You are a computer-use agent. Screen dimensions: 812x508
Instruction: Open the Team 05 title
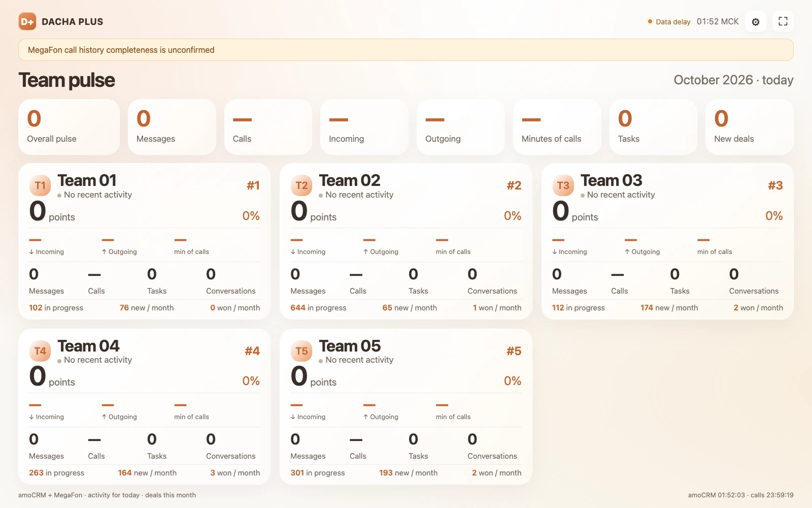tap(350, 346)
